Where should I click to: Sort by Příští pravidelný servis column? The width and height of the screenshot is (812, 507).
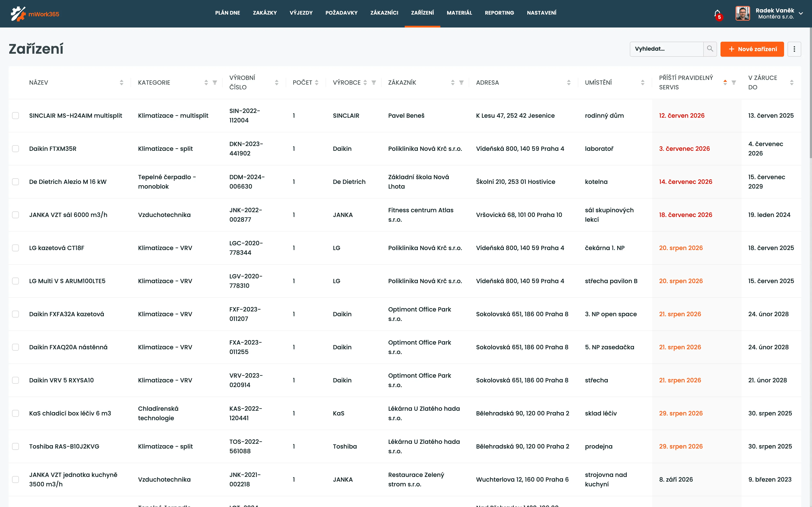[x=725, y=82]
